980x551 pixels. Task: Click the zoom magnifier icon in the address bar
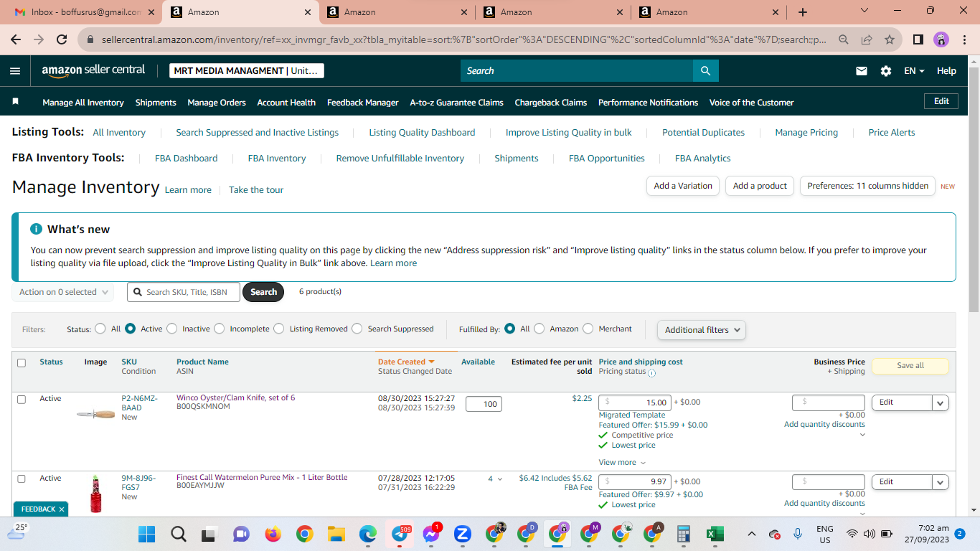[844, 39]
